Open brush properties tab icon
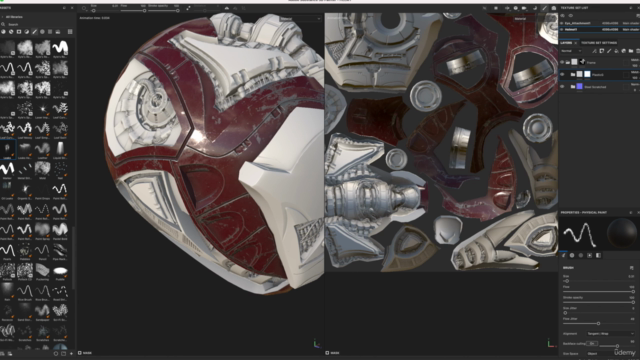This screenshot has height=360, width=640. tap(564, 255)
